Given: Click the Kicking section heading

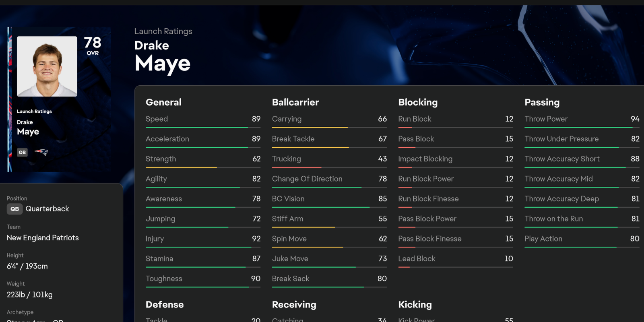Looking at the screenshot, I should 415,305.
